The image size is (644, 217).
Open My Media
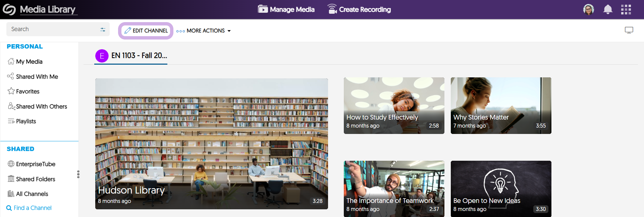coord(29,62)
